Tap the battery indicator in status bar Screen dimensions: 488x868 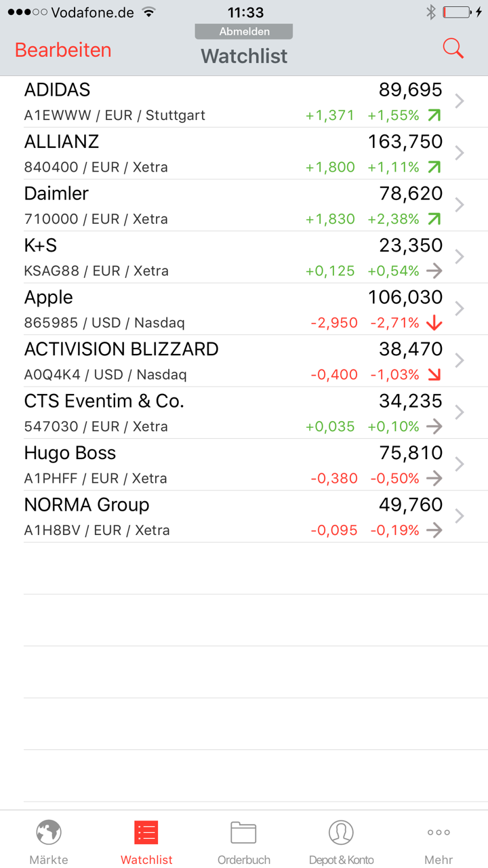click(457, 12)
